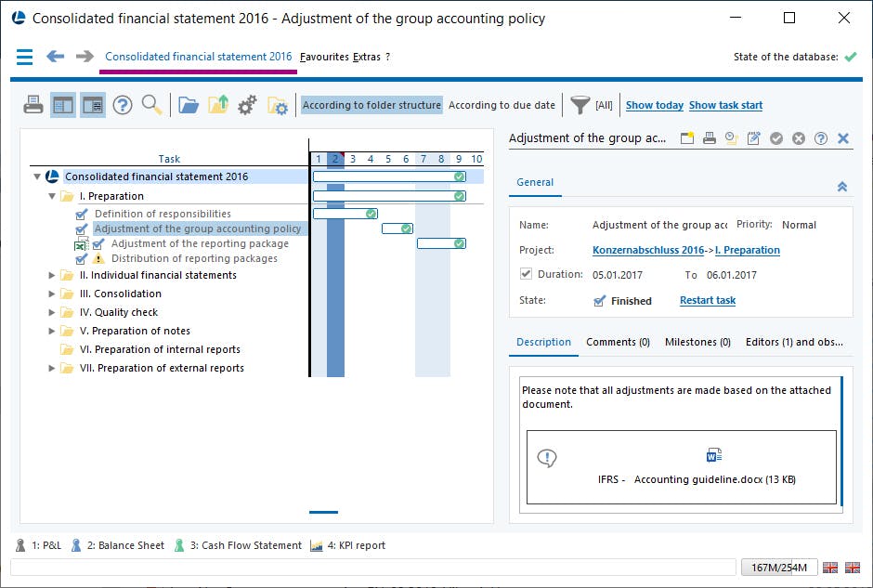Expand VII. Preparation of external reports folder

52,368
